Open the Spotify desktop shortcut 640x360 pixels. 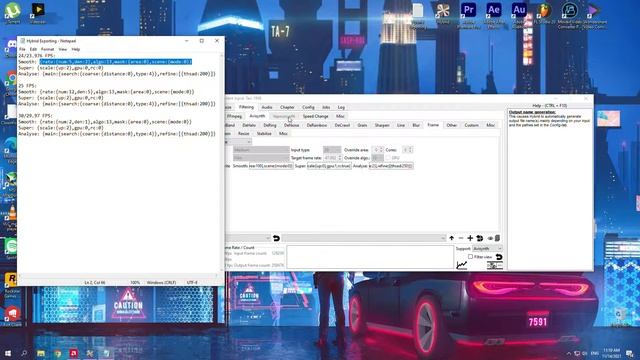(11, 247)
